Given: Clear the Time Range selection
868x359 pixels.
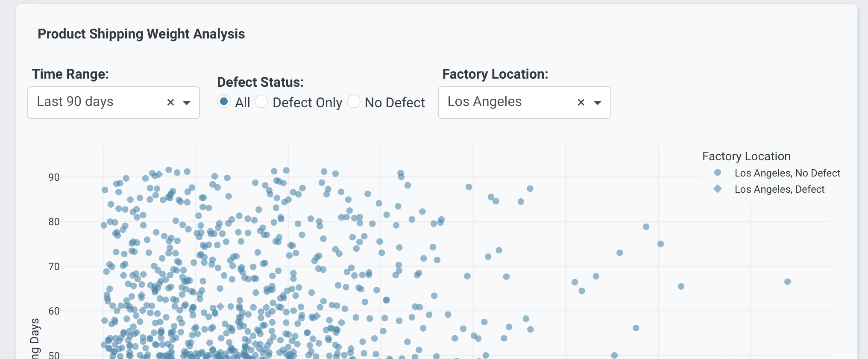Looking at the screenshot, I should point(170,103).
